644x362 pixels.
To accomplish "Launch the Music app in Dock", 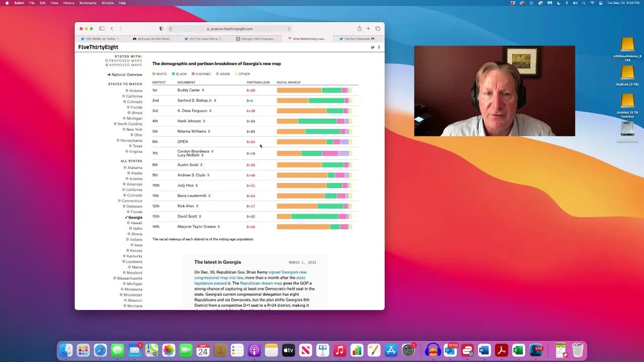I will tap(340, 350).
